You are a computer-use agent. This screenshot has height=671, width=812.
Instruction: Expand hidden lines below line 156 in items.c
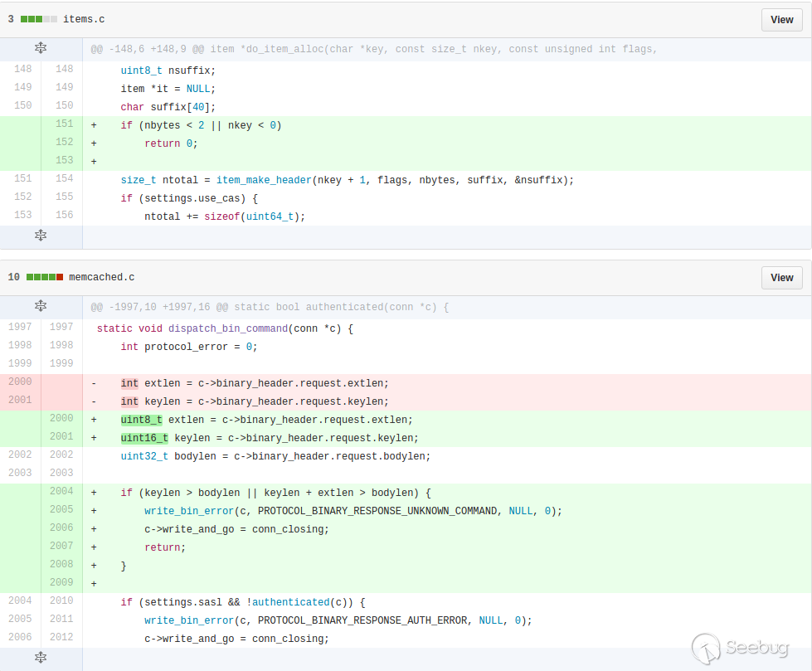click(x=41, y=236)
